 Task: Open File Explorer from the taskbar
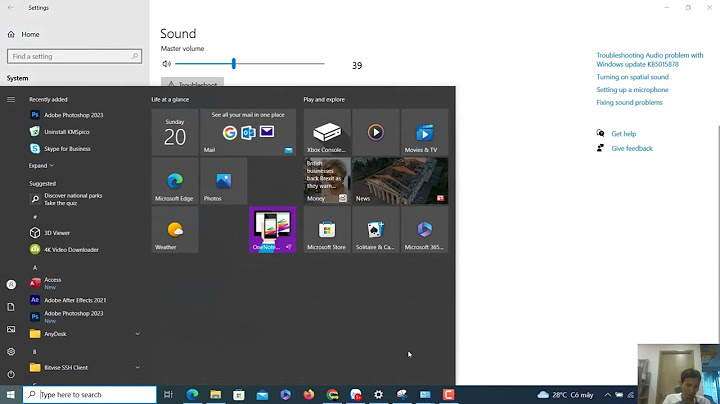pos(215,394)
